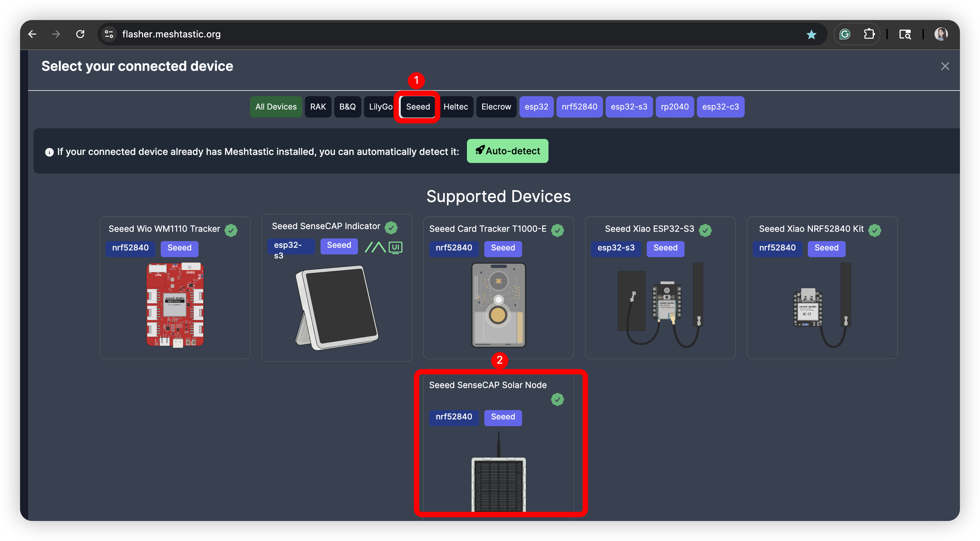The height and width of the screenshot is (541, 980).
Task: Click the UI badge icon on SenseCAP Indicator
Action: click(x=395, y=247)
